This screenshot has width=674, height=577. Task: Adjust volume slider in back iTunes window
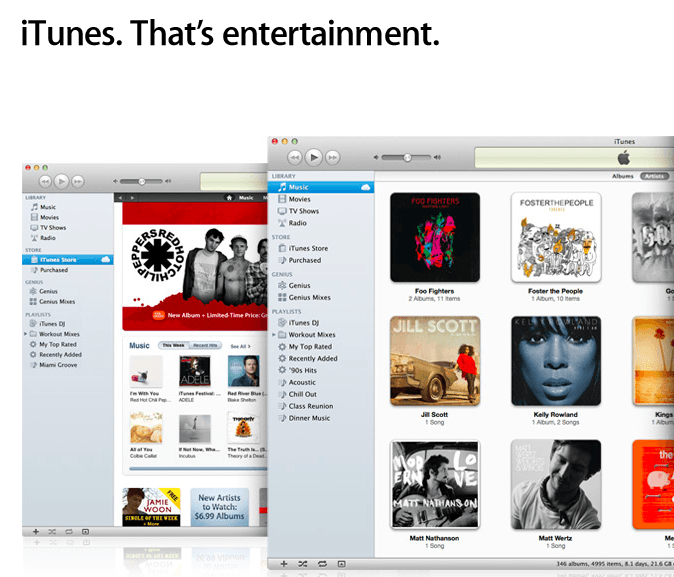(141, 181)
